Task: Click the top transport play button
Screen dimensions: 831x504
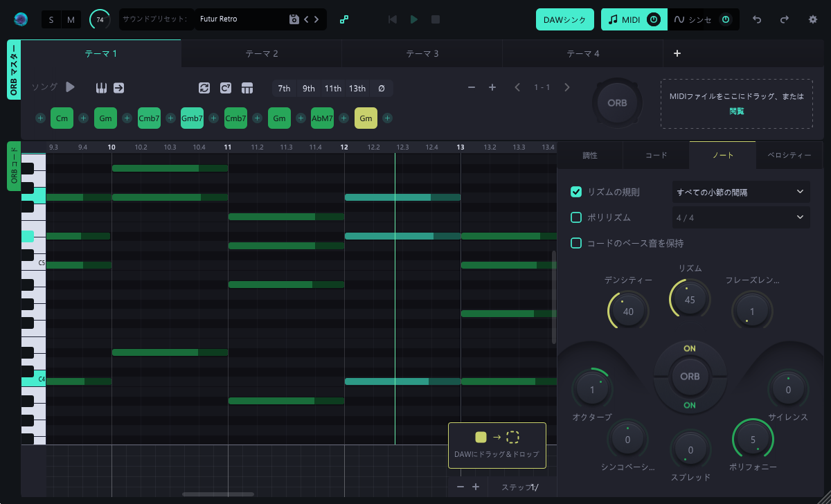Action: (414, 19)
